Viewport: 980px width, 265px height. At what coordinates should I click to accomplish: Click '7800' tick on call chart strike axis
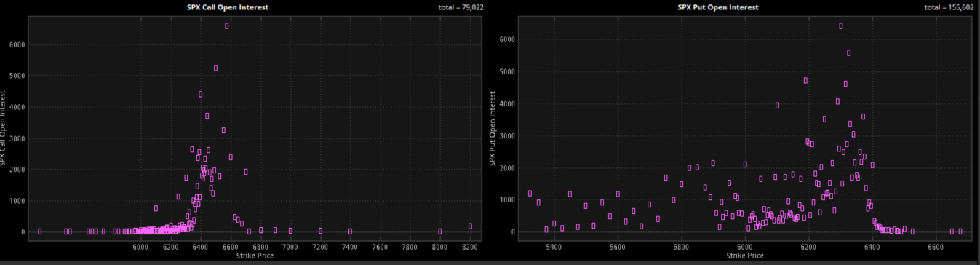pyautogui.click(x=410, y=248)
